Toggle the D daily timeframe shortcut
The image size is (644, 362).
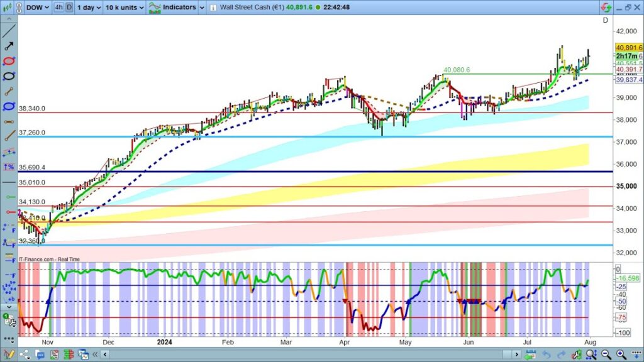(69, 7)
